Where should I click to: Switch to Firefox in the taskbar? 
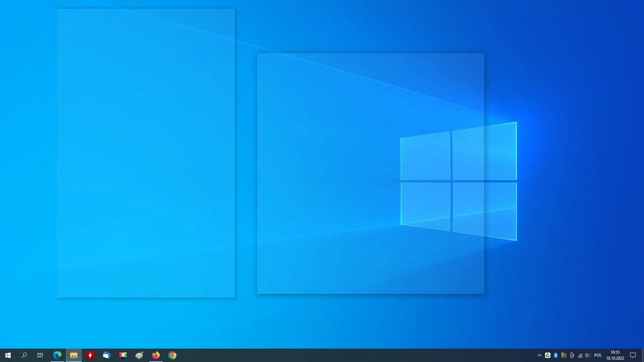[156, 355]
